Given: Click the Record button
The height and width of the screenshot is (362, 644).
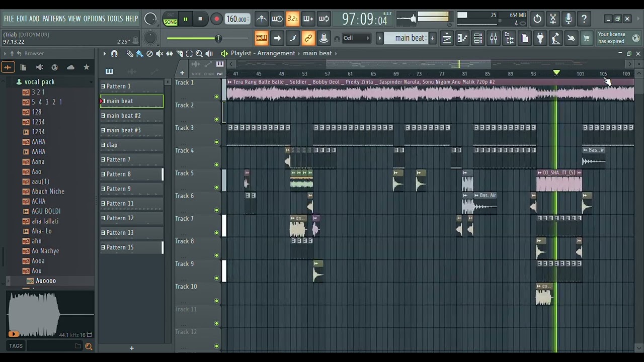Looking at the screenshot, I should click(216, 19).
